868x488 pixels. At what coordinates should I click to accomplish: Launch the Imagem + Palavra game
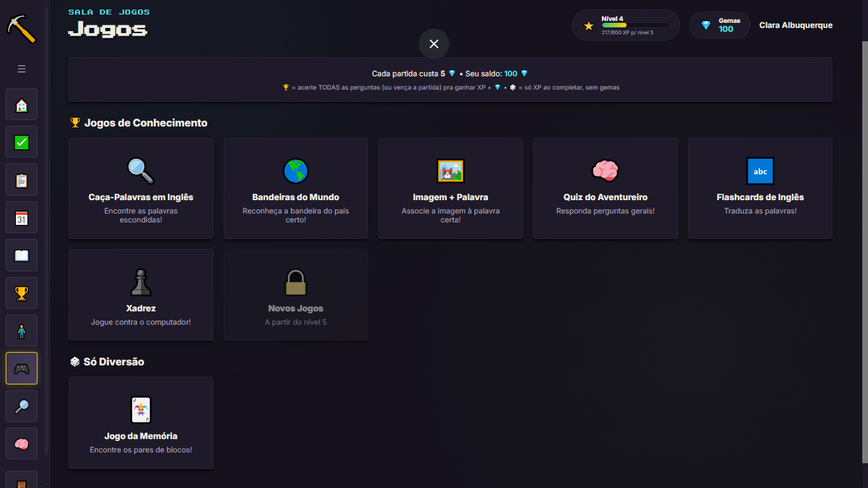[x=451, y=188]
